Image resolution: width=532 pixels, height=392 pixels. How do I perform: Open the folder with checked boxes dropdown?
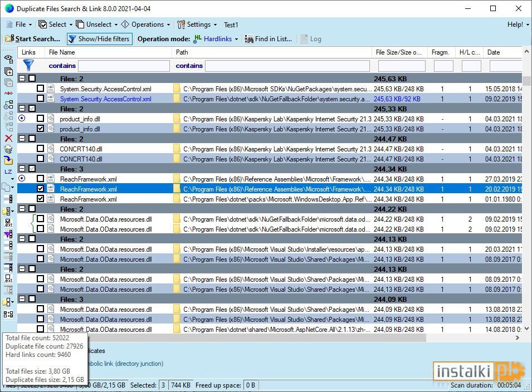[x=8, y=211]
